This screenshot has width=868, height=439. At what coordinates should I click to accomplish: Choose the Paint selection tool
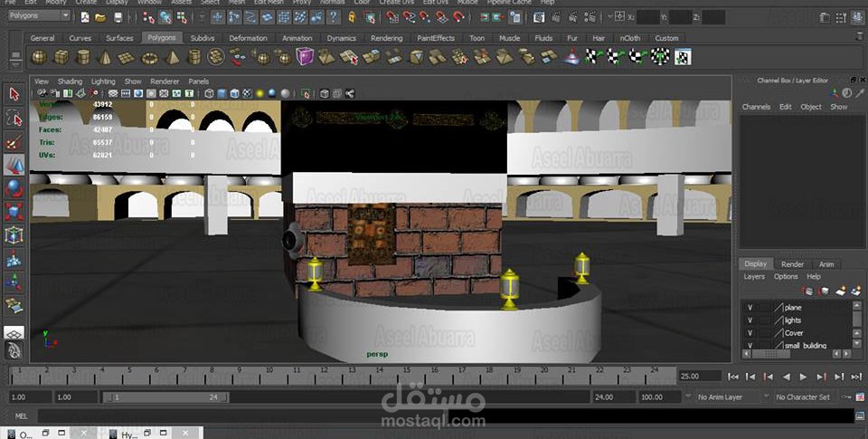point(14,142)
